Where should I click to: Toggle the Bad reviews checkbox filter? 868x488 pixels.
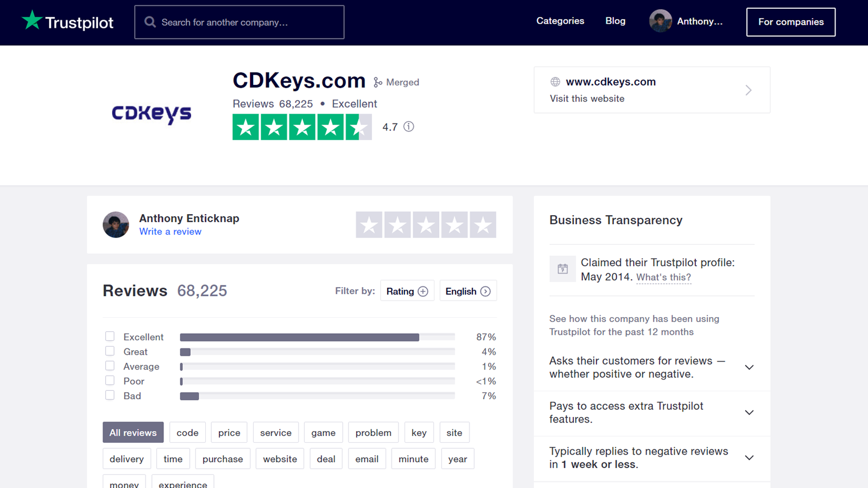pos(110,395)
